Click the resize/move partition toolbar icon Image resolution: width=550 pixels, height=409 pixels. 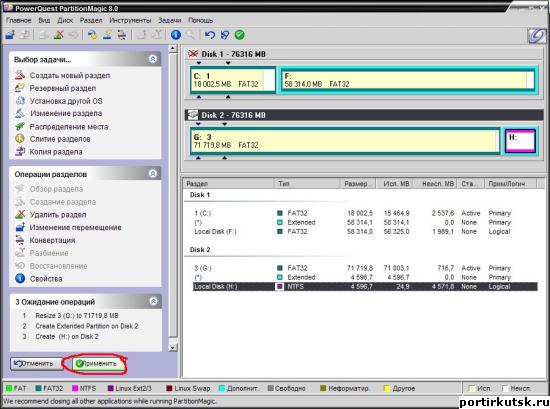click(x=10, y=35)
